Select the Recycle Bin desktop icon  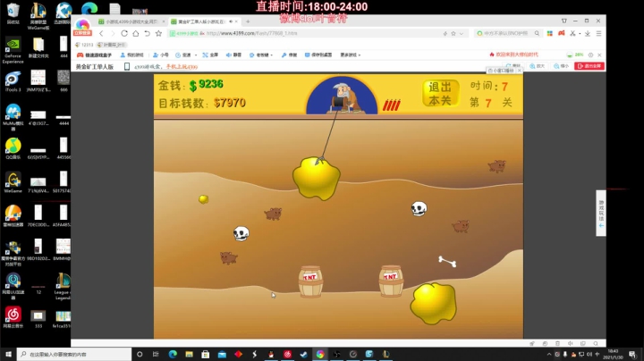13,13
